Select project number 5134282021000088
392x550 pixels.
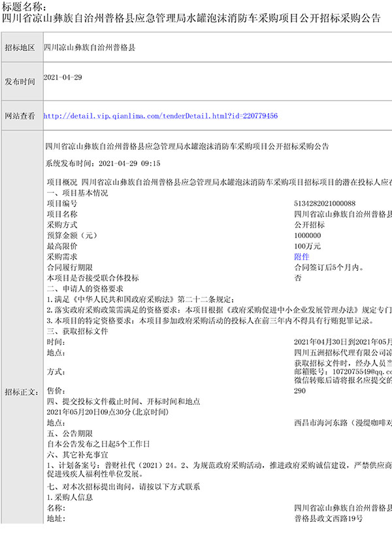(x=325, y=204)
